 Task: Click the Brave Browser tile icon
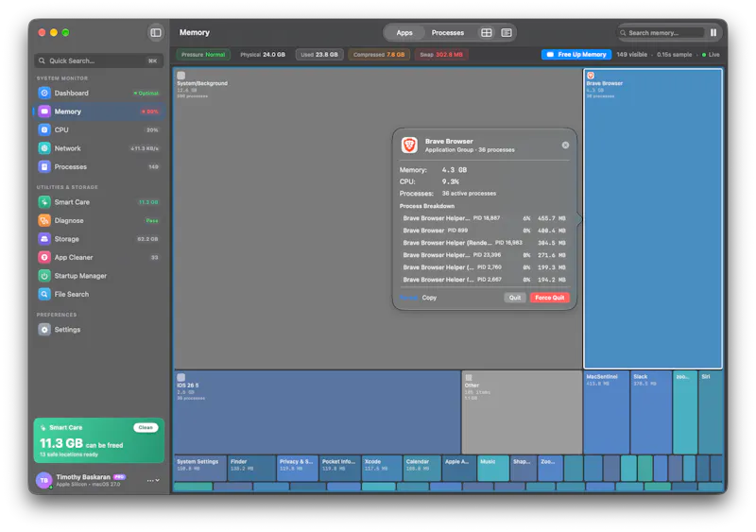click(591, 76)
